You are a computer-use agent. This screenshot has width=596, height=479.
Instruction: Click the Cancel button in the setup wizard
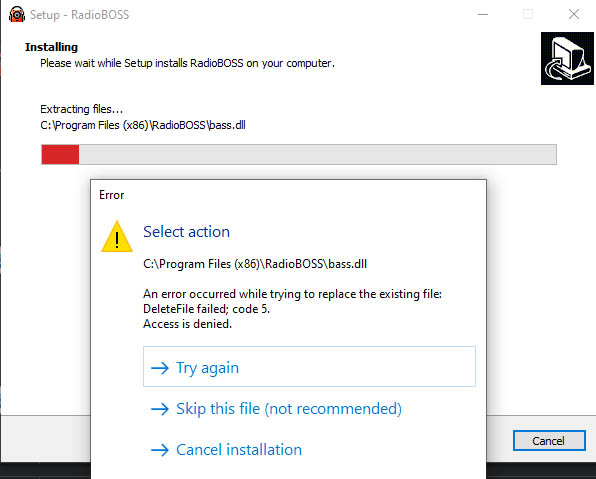pos(549,441)
